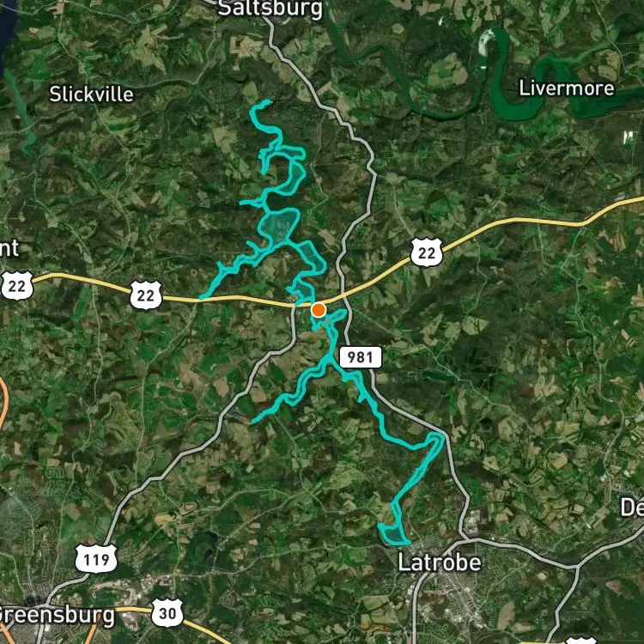Click the yellow Route 22 highway line east
The image size is (644, 644).
[x=513, y=222]
